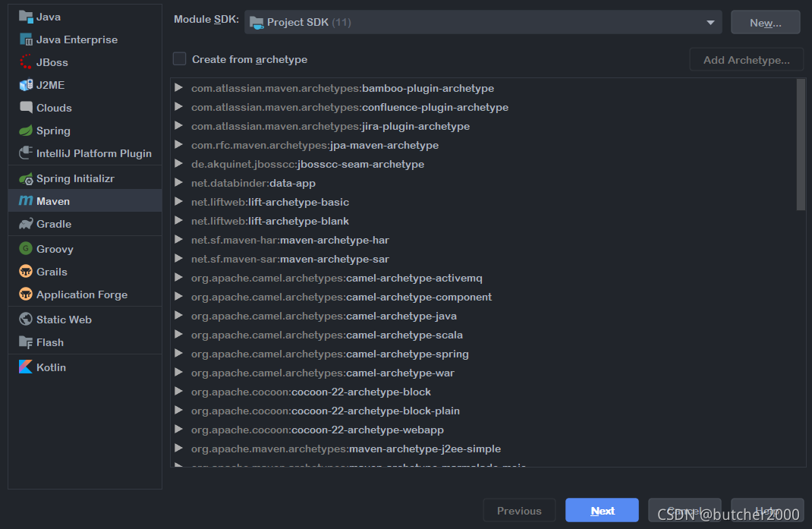Expand lift-archetype-blank node

click(x=178, y=221)
